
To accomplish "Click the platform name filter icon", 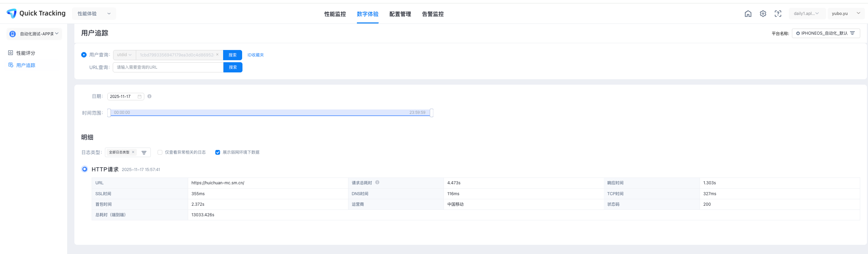I will 852,33.
